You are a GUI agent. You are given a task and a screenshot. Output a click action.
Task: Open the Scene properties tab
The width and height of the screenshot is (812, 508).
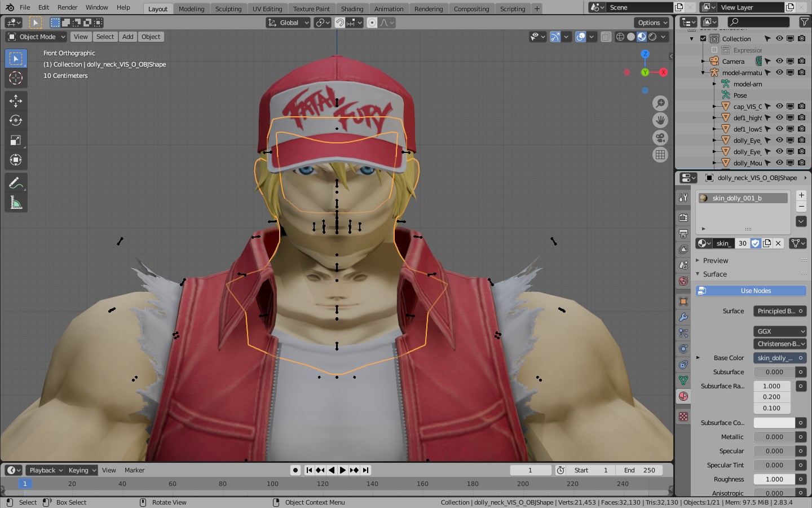683,265
